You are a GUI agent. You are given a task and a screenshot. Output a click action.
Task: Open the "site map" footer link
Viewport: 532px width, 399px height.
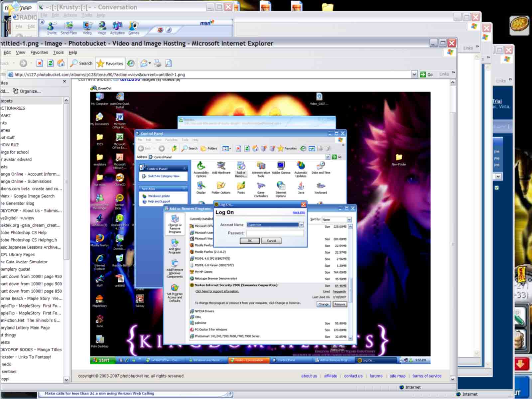pos(398,376)
